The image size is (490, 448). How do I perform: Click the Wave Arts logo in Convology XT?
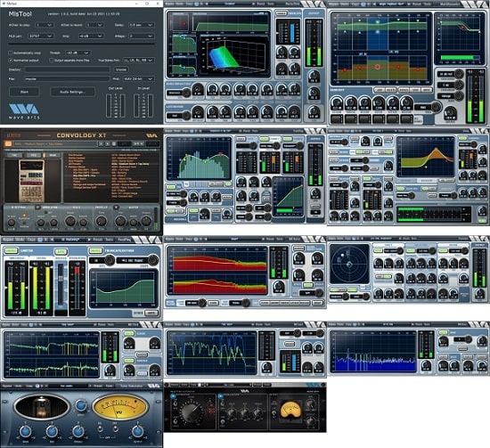(151, 135)
